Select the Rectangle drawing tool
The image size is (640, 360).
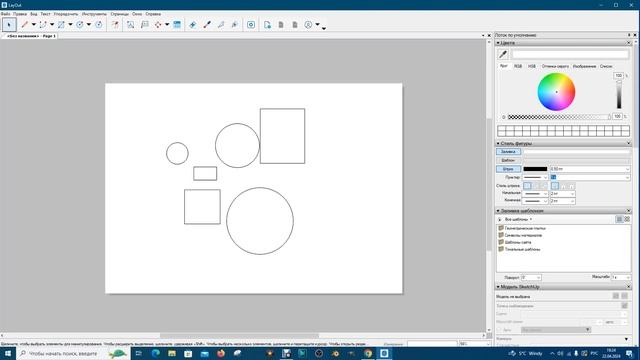(x=61, y=24)
